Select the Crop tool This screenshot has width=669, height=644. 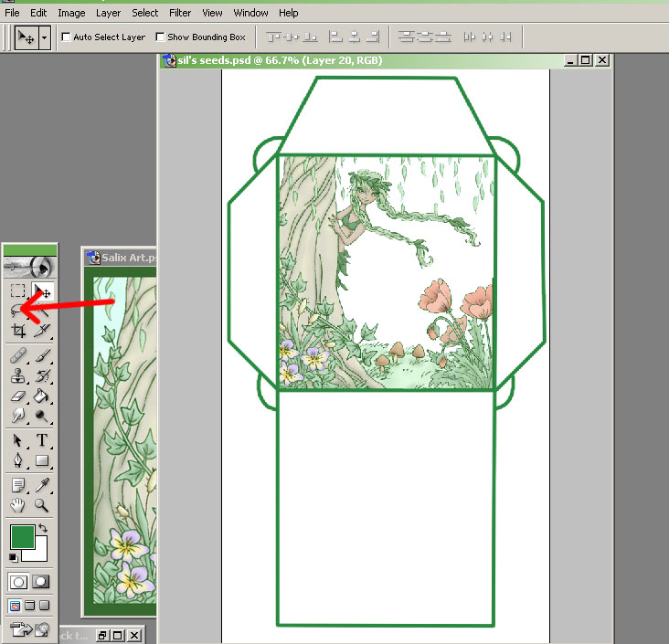(x=18, y=331)
